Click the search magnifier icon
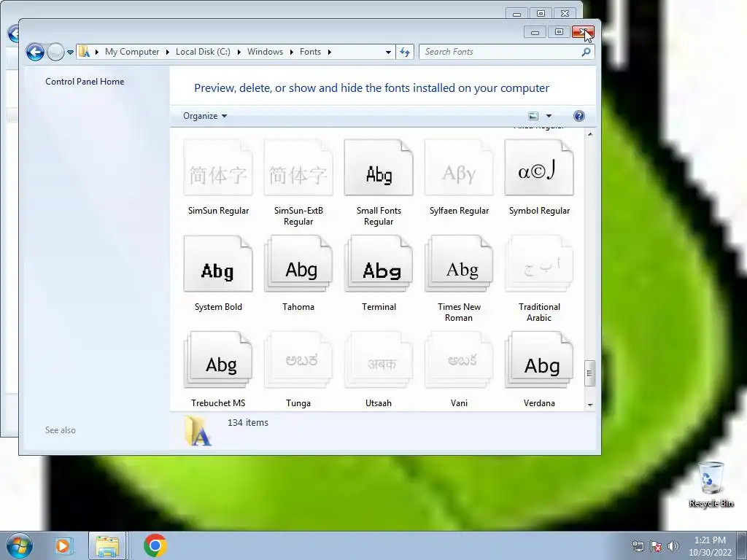747x560 pixels. [x=586, y=52]
